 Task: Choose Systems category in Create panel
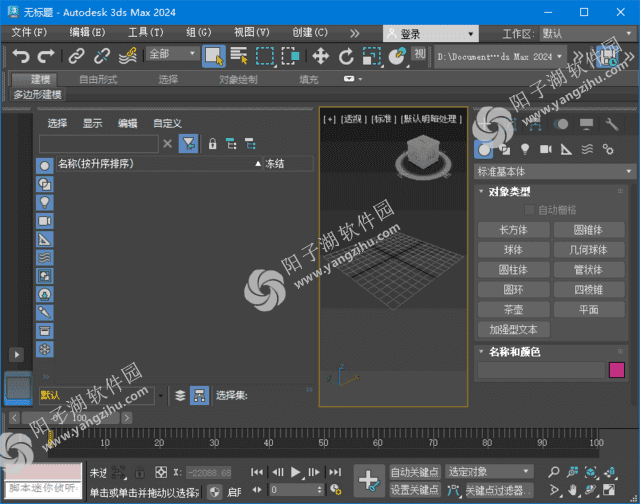pyautogui.click(x=608, y=150)
